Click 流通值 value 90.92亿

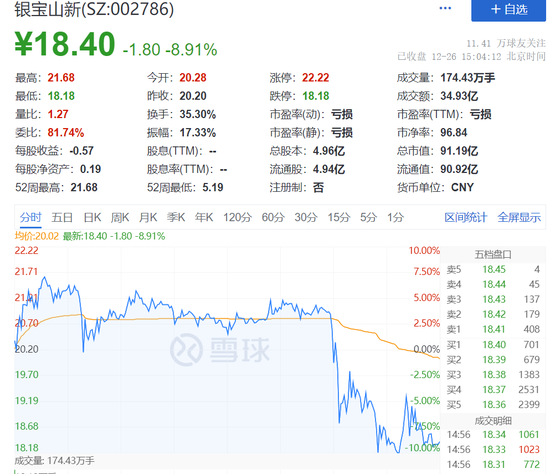point(459,169)
